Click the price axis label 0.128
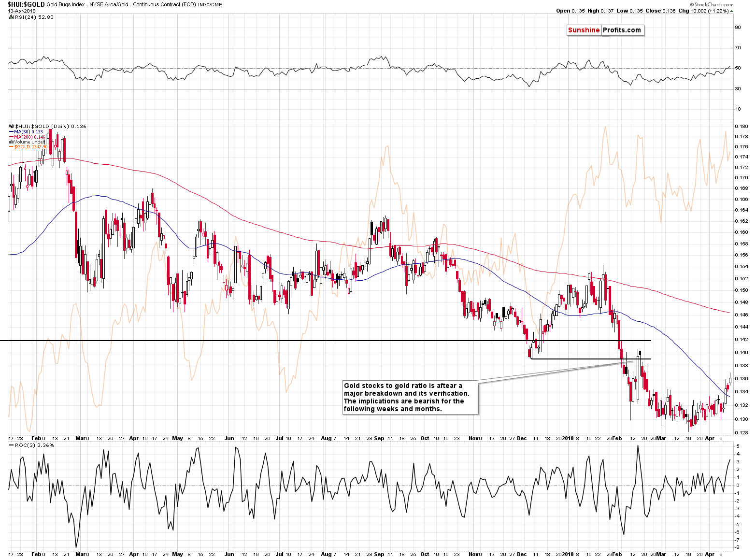Image resolution: width=756 pixels, height=559 pixels. pos(742,432)
